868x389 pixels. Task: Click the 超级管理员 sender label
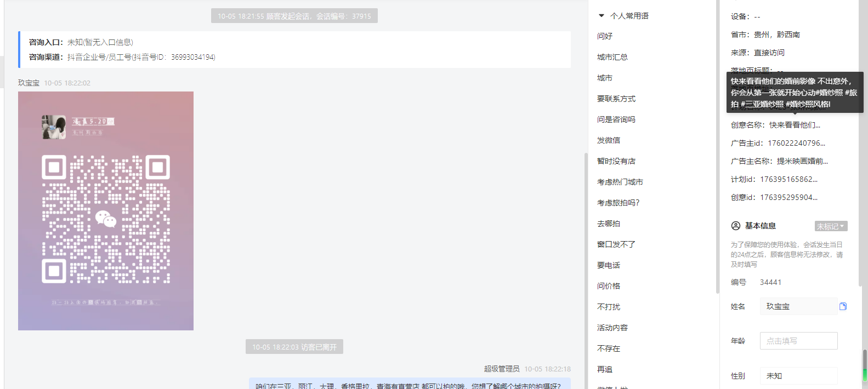coord(501,369)
